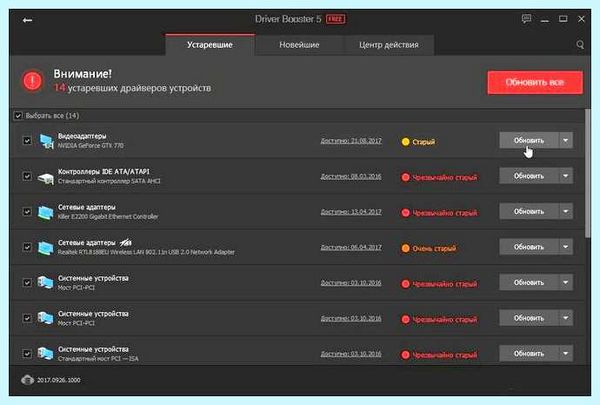This screenshot has width=600, height=405.
Task: Update the NVIDIA GeForce GTX 770 driver
Action: click(x=529, y=140)
